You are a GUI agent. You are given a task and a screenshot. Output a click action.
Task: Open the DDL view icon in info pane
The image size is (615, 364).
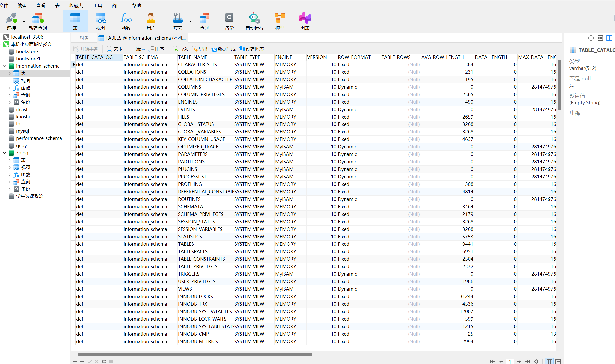(x=600, y=38)
